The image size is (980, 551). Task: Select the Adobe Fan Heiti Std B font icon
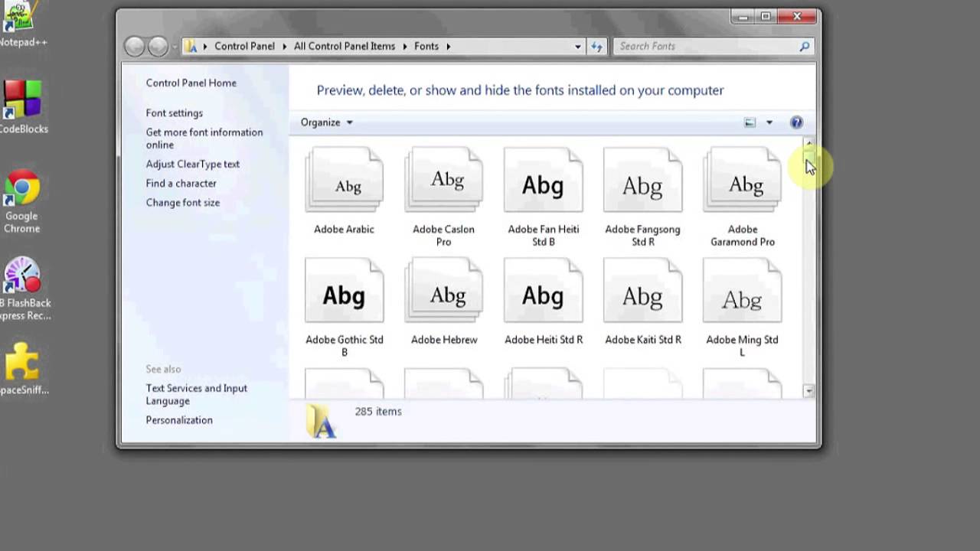point(543,180)
